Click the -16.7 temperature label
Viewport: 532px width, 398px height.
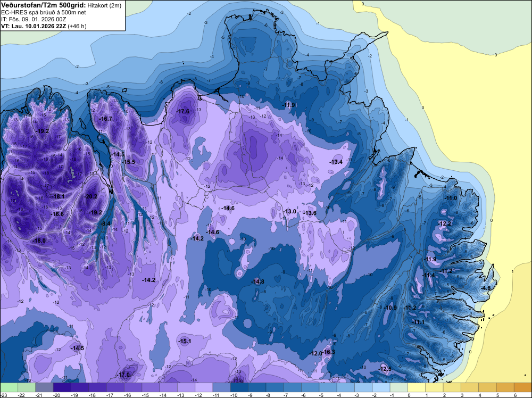[x=105, y=119]
